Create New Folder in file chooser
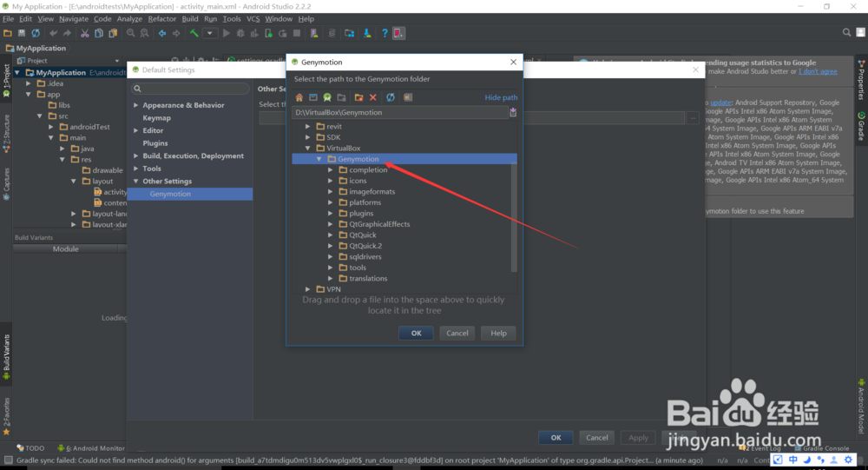Viewport: 868px width, 470px height. (358, 97)
